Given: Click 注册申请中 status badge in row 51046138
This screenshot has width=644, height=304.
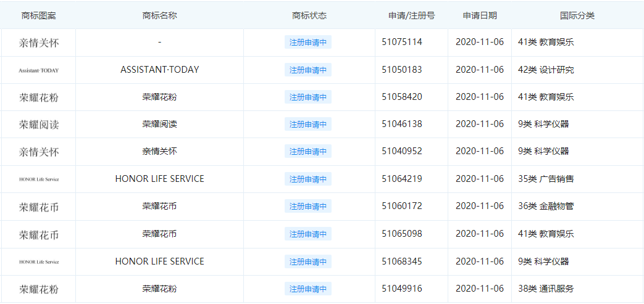Looking at the screenshot, I should (x=308, y=124).
